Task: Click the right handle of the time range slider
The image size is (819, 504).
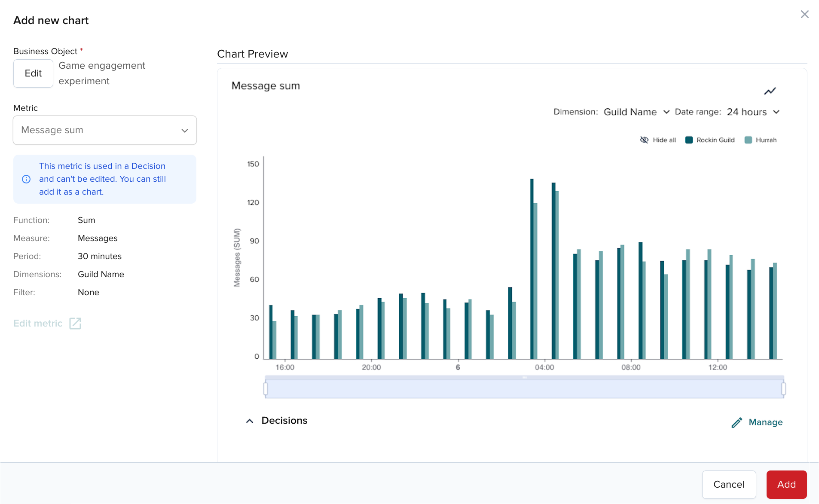Action: [x=783, y=389]
